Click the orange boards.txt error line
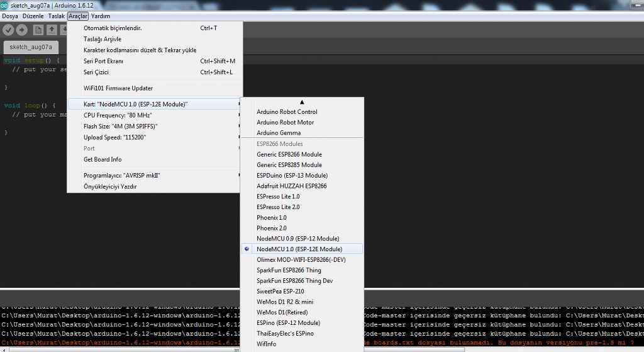 click(x=120, y=343)
